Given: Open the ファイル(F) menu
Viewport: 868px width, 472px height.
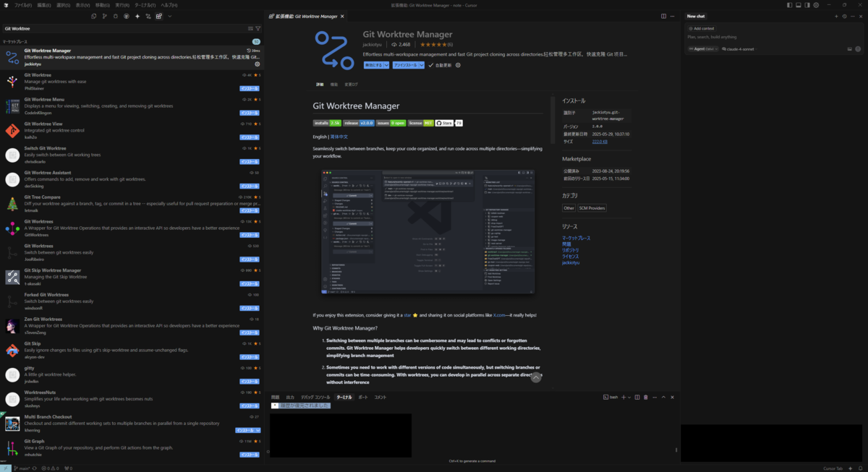Looking at the screenshot, I should [23, 5].
